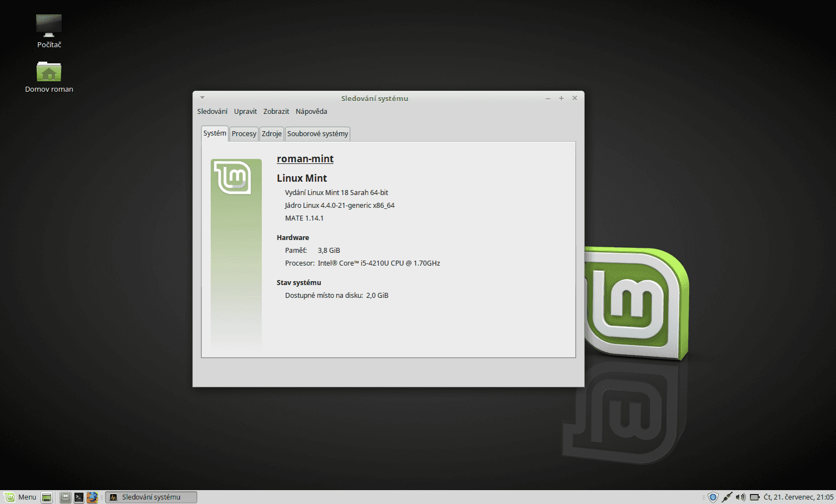This screenshot has width=836, height=504.
Task: Launch the terminal from the taskbar
Action: click(x=79, y=497)
